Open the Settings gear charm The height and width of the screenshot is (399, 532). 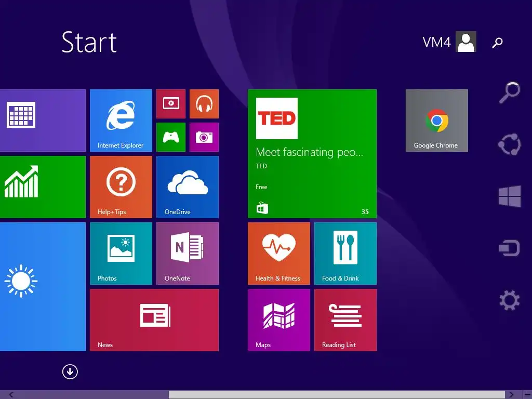pos(510,300)
